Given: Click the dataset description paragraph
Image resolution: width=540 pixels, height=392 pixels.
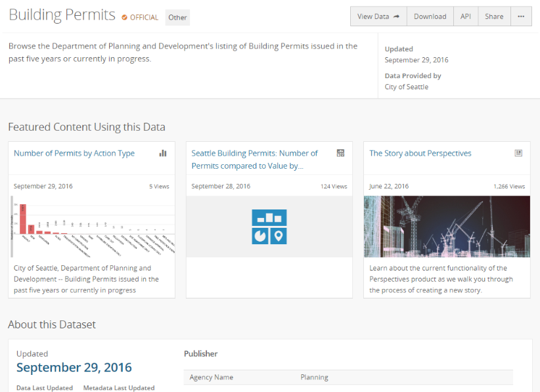Looking at the screenshot, I should pos(183,53).
